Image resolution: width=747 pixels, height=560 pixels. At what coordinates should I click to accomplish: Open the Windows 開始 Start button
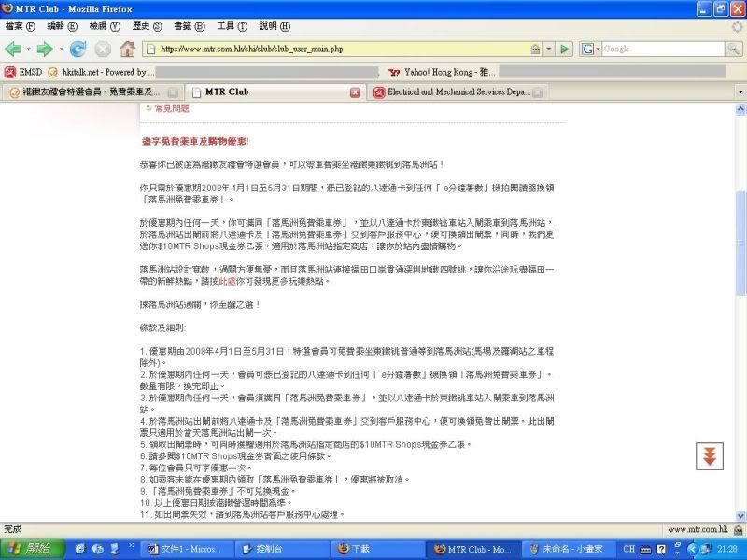[x=33, y=549]
